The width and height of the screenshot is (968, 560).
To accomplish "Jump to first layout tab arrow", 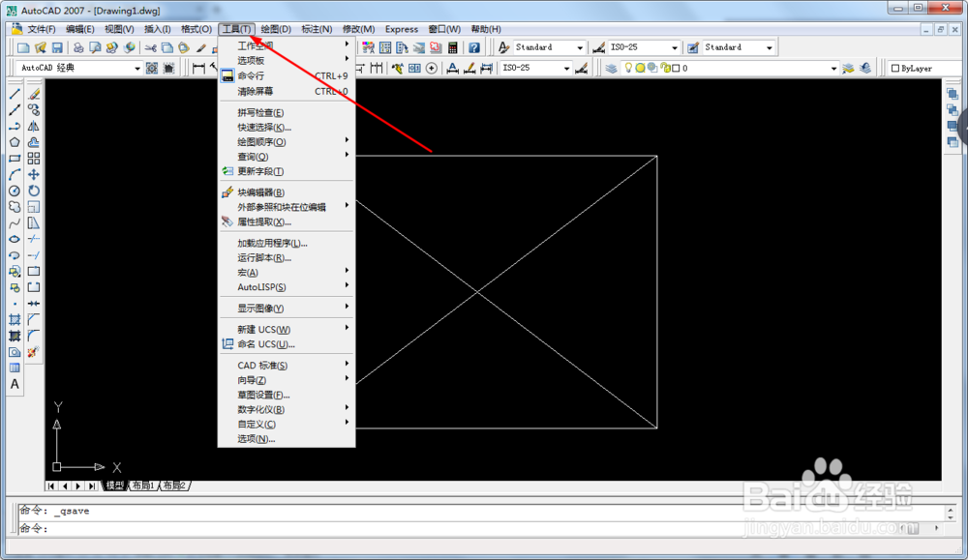I will (x=51, y=486).
